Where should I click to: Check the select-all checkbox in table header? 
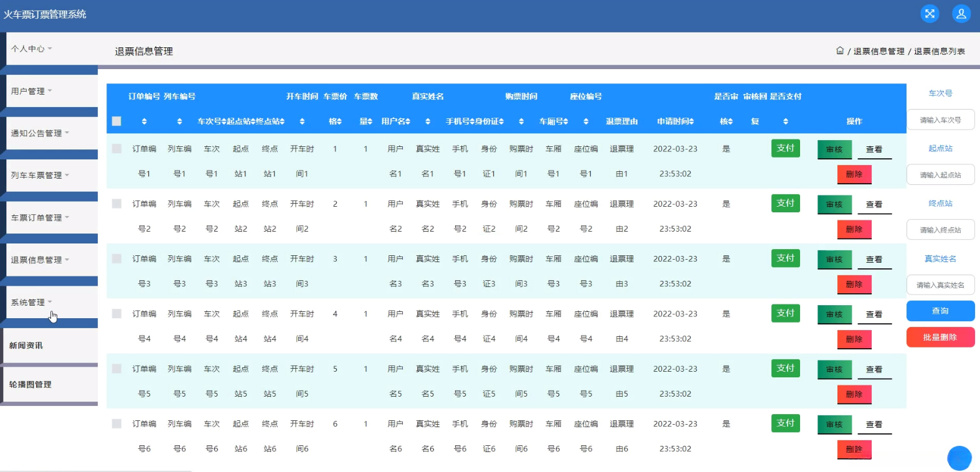[116, 121]
